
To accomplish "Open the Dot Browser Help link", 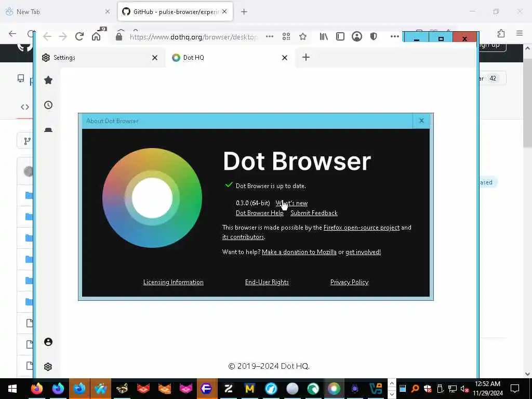I will (260, 213).
